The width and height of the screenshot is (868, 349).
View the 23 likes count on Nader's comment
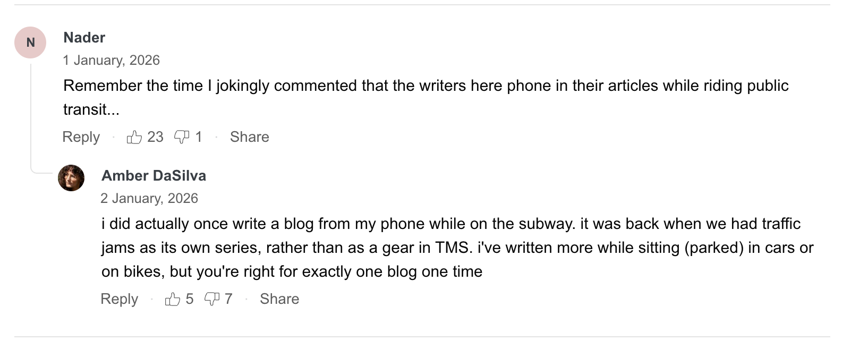coord(155,137)
